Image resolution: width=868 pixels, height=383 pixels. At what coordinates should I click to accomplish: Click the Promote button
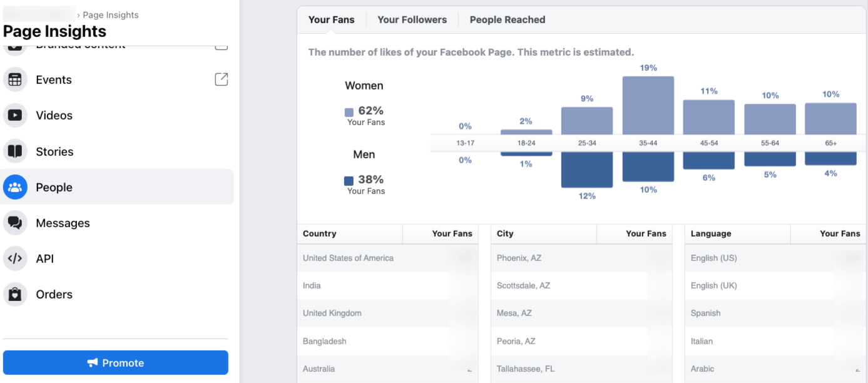tap(115, 362)
